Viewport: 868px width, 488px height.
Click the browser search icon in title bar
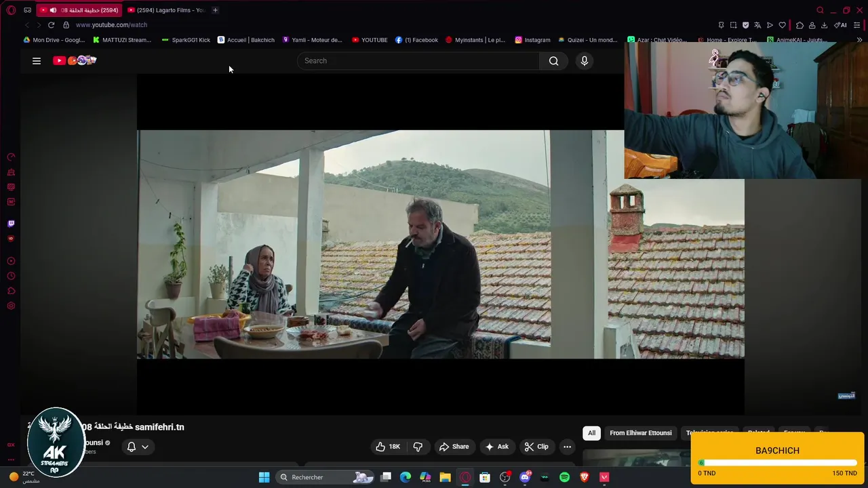click(820, 10)
